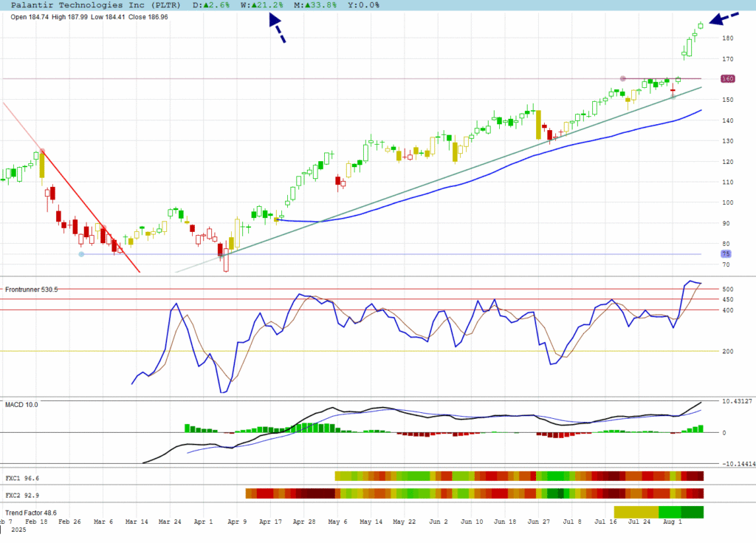This screenshot has height=543, width=756.
Task: Select the 160 resistance price tag
Action: click(727, 78)
